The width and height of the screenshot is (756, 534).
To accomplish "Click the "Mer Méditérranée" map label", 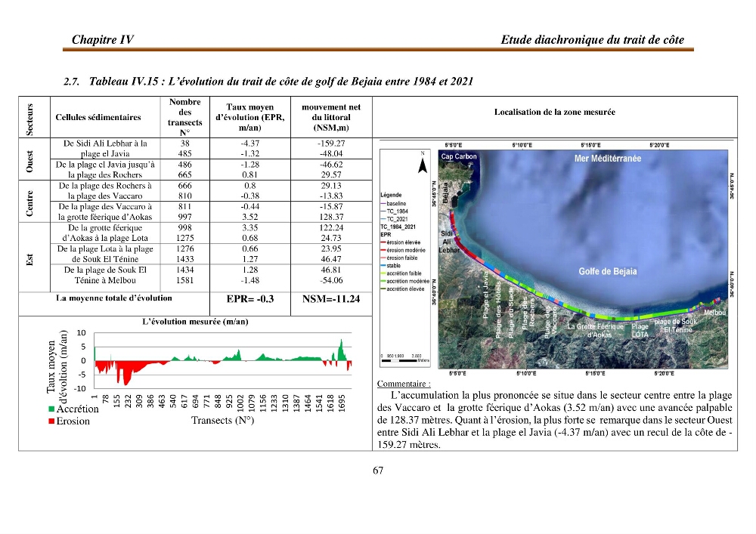I will 608,159.
